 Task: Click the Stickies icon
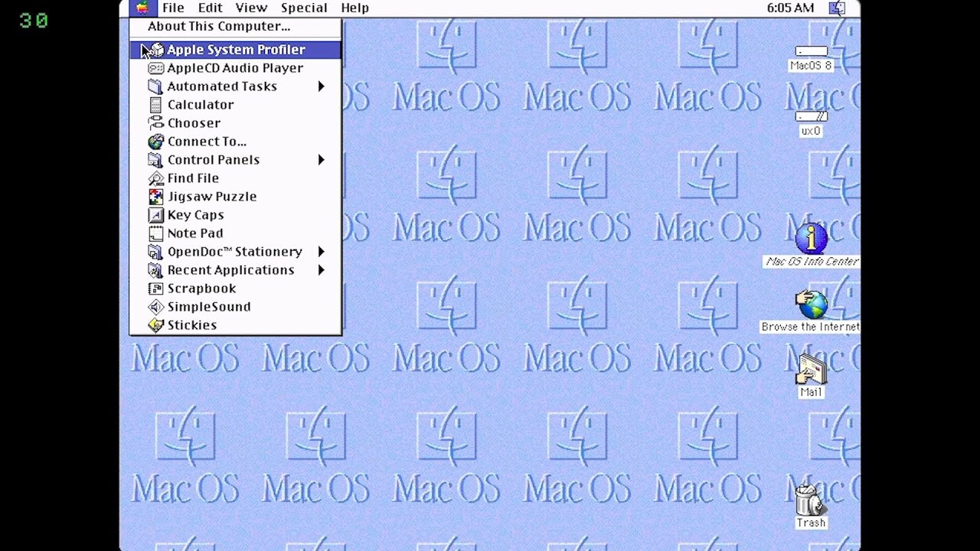(155, 325)
